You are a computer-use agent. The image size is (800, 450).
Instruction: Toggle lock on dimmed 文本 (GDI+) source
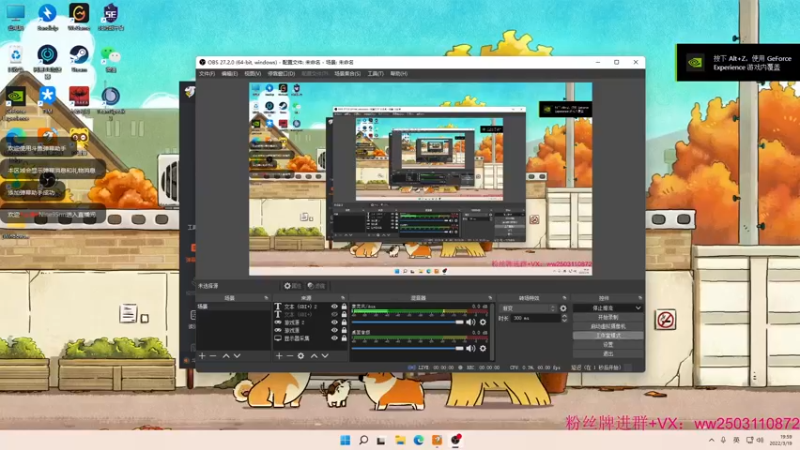point(344,314)
